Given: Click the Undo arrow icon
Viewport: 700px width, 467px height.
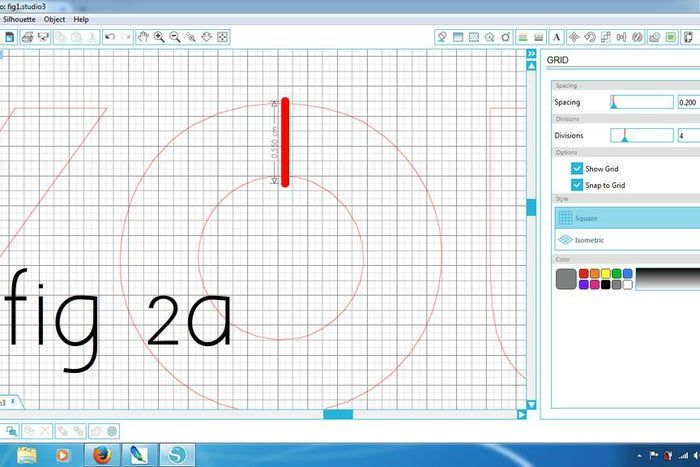Looking at the screenshot, I should [110, 37].
